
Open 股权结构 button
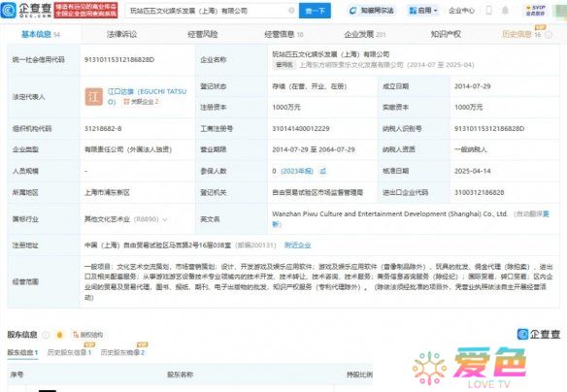tap(88, 335)
